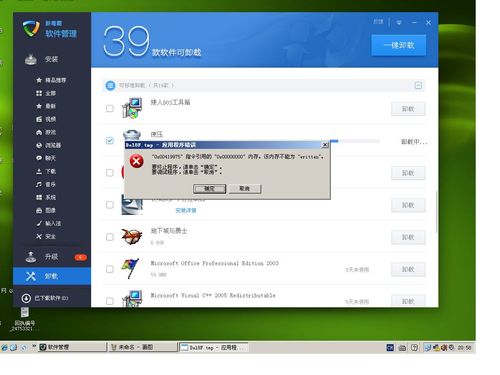This screenshot has height=375, width=500.
Task: Click the red update count badge
Action: tap(80, 257)
